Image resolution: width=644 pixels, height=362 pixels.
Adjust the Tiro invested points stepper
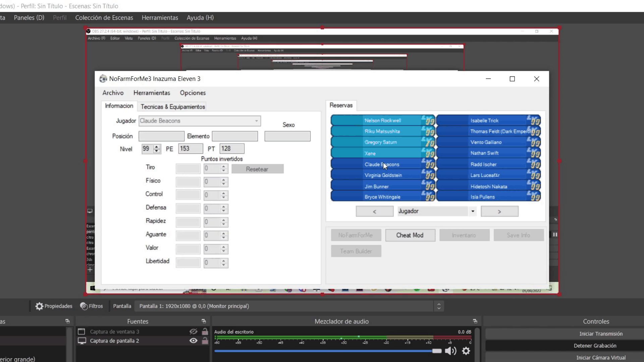pos(224,169)
